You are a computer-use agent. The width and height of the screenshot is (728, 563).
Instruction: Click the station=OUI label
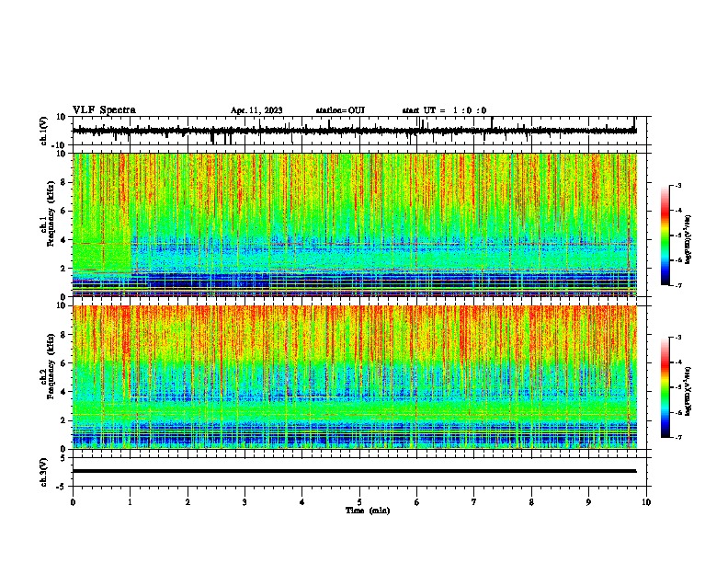click(340, 110)
